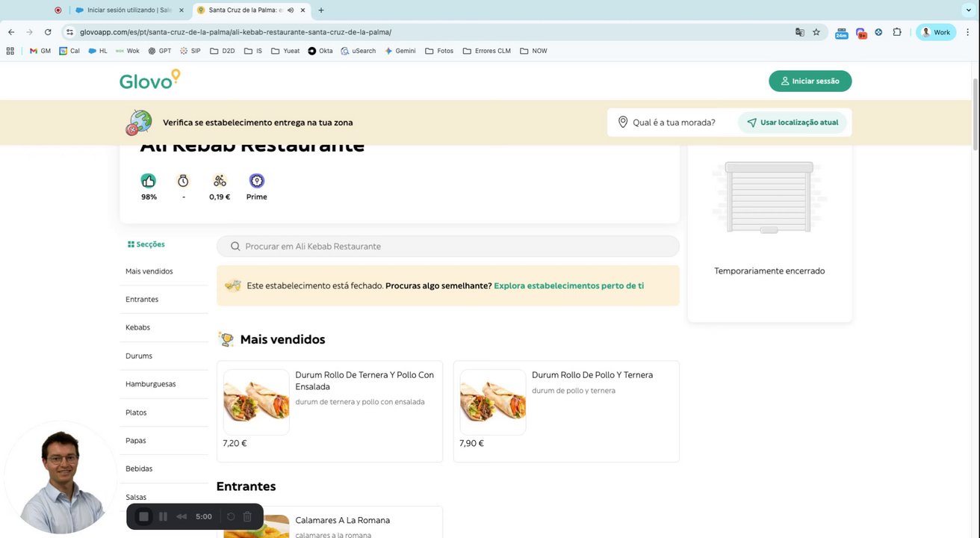Select 'Mais vendidos' section in sidebar
Screen dimensions: 980x538
tap(149, 271)
